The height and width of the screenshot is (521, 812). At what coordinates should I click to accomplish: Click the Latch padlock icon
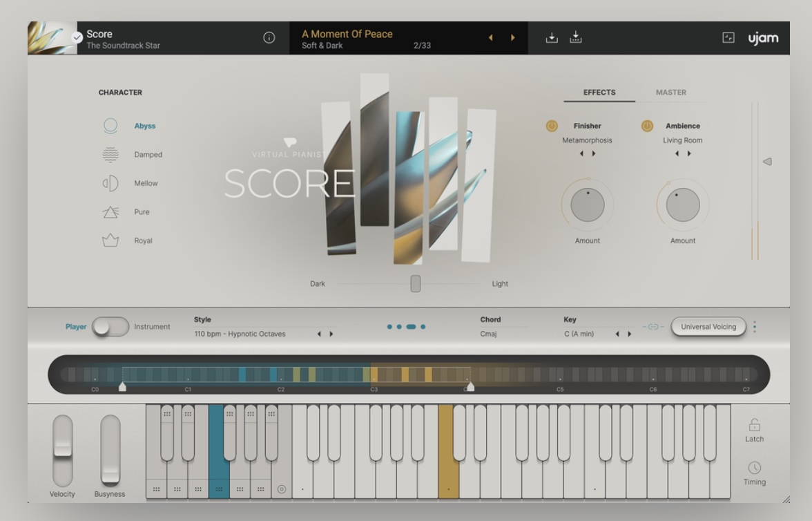click(755, 425)
